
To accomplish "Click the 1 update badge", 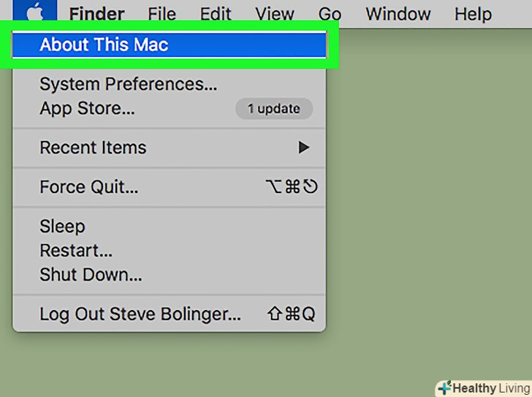I will (273, 109).
